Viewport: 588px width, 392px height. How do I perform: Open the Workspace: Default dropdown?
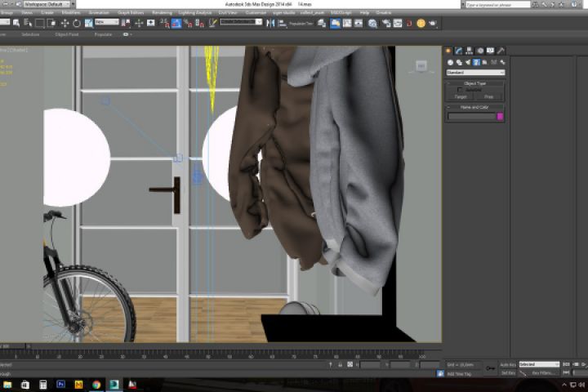pos(46,3)
